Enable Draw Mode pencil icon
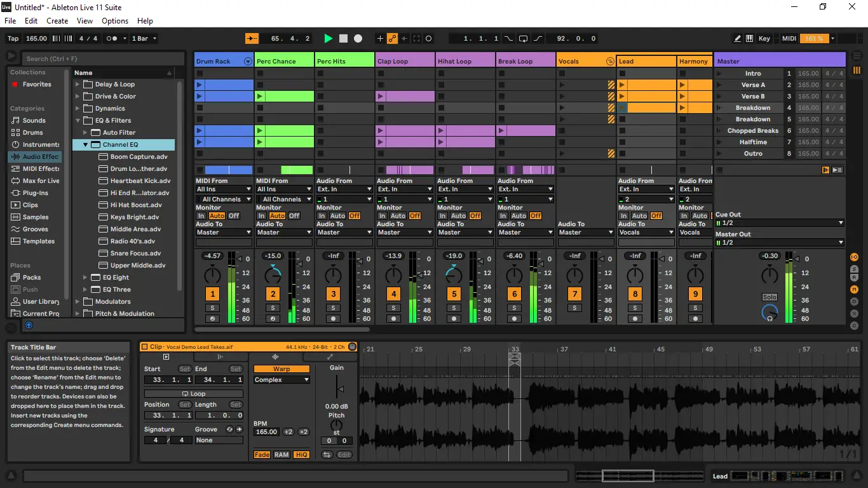The image size is (868, 488). tap(738, 39)
